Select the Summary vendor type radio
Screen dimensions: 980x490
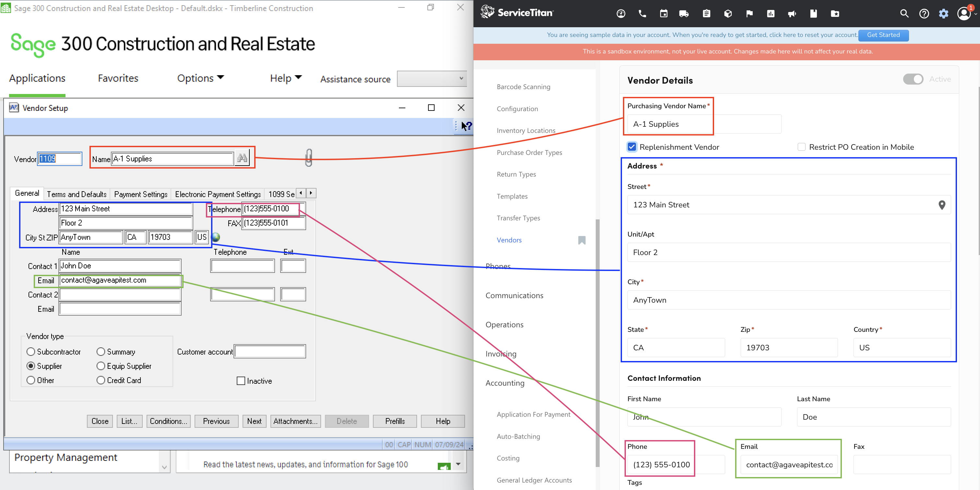click(101, 352)
